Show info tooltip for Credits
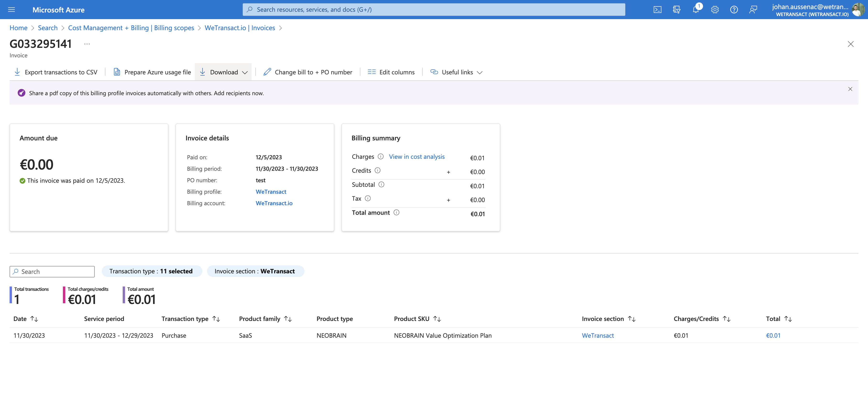The image size is (868, 419). point(377,171)
